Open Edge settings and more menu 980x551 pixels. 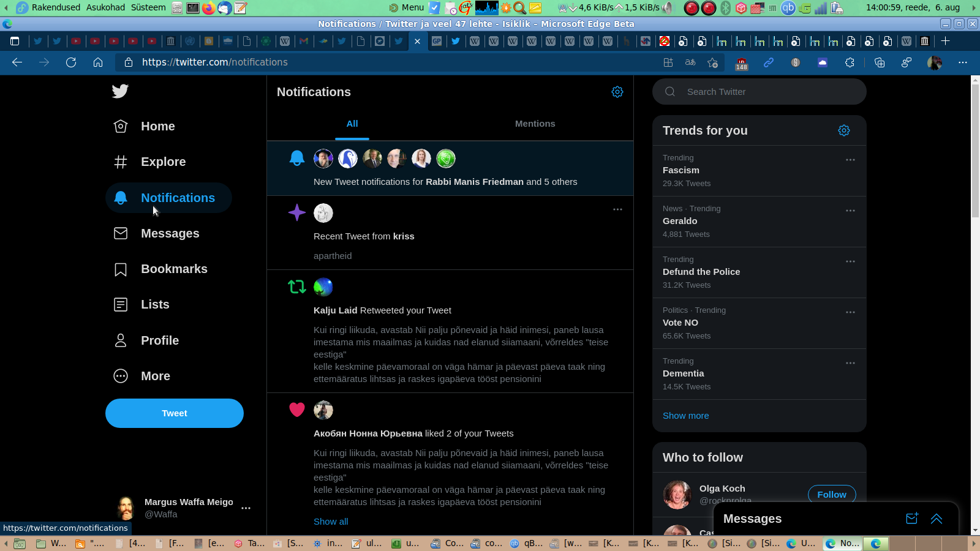[x=963, y=62]
